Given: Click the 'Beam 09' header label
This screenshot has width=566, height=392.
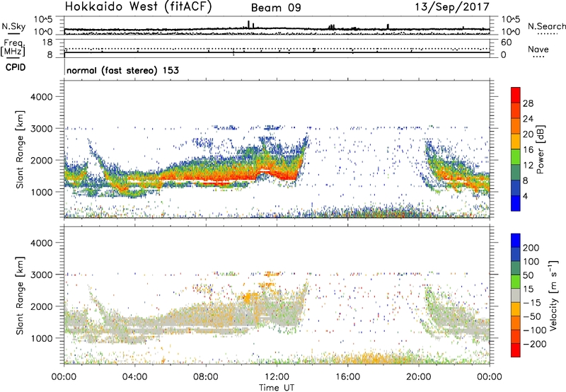Looking at the screenshot, I should pyautogui.click(x=276, y=8).
